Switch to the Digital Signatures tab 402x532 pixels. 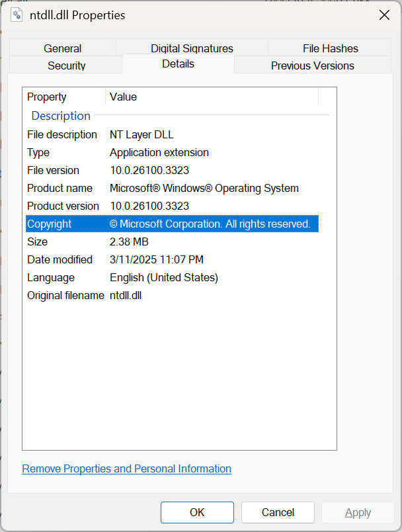click(192, 48)
